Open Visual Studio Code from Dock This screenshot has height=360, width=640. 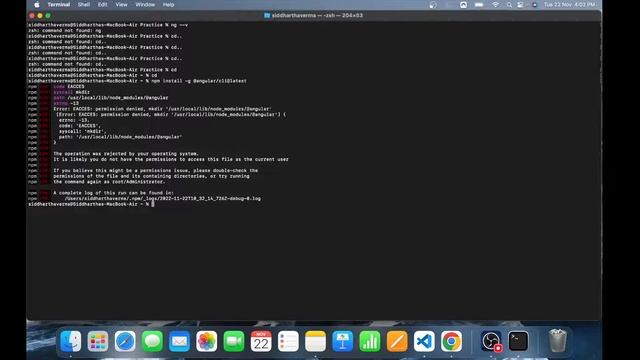point(424,341)
